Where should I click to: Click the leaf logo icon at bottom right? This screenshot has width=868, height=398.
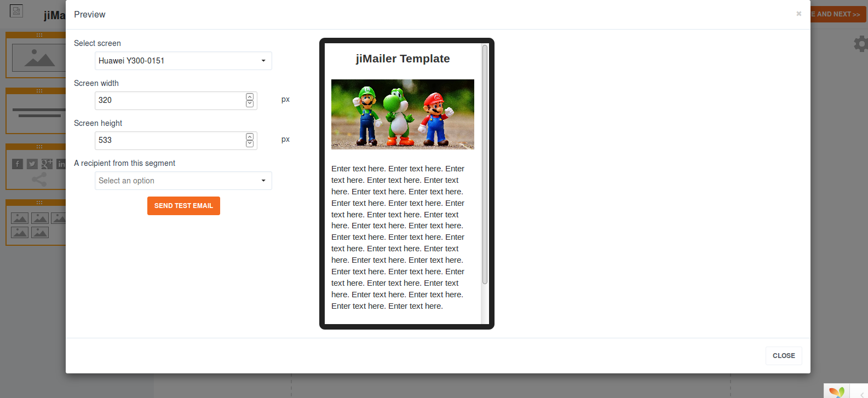point(837,391)
